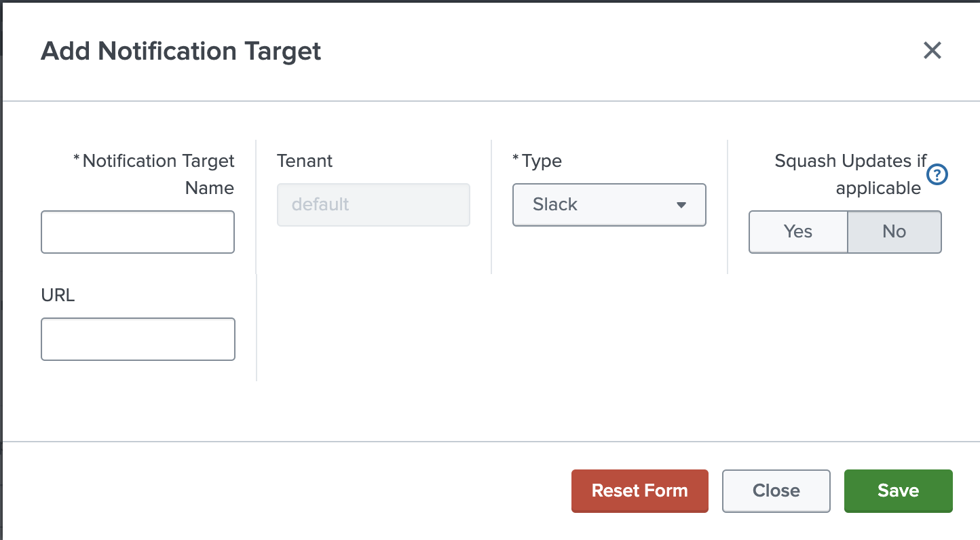This screenshot has height=540, width=980.
Task: Close the Add Notification Target dialog with X
Action: (932, 50)
